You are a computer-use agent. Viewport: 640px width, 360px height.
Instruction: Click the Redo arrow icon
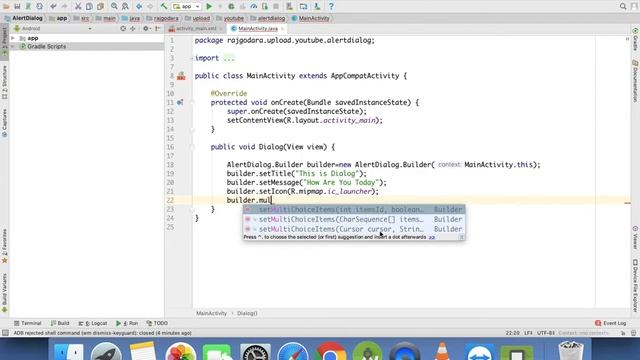pyautogui.click(x=64, y=7)
